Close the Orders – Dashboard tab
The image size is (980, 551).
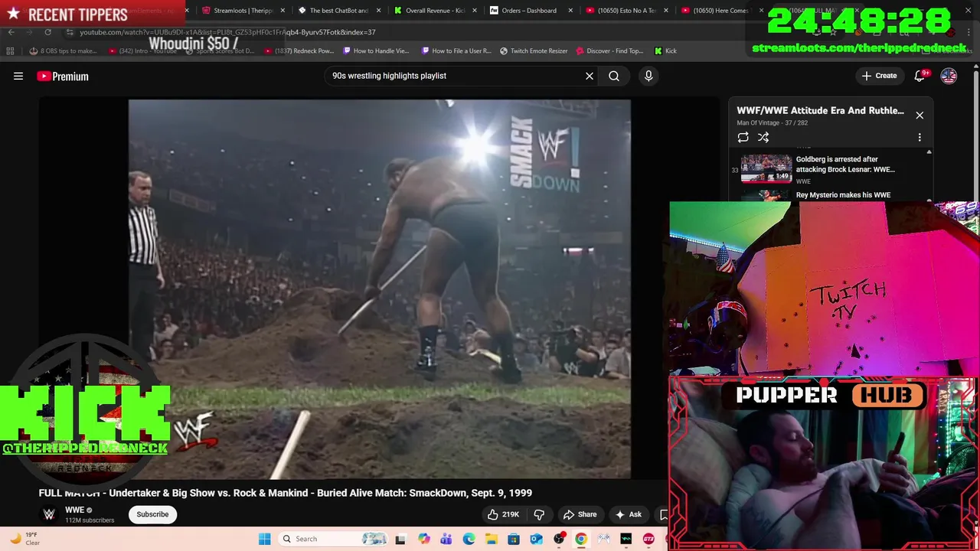tap(570, 11)
